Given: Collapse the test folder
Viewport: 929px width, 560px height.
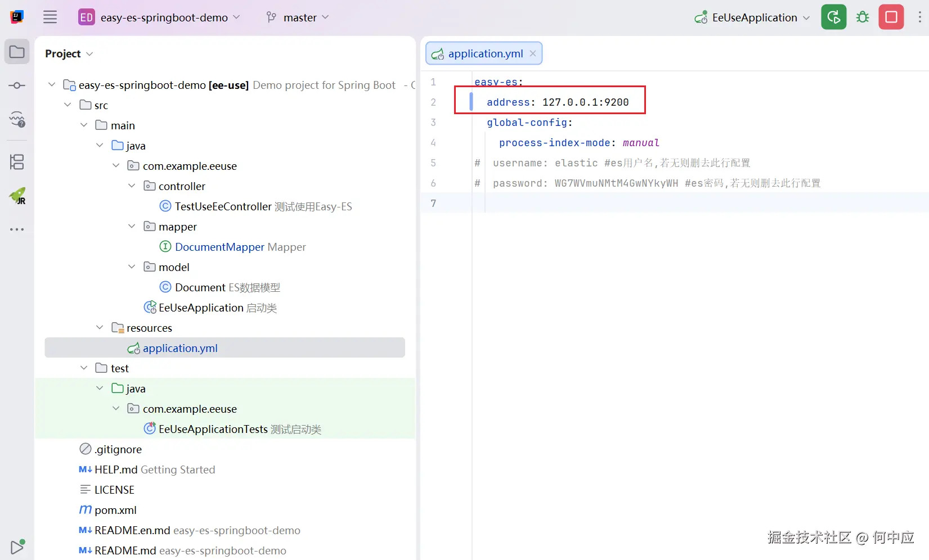Looking at the screenshot, I should pos(84,368).
